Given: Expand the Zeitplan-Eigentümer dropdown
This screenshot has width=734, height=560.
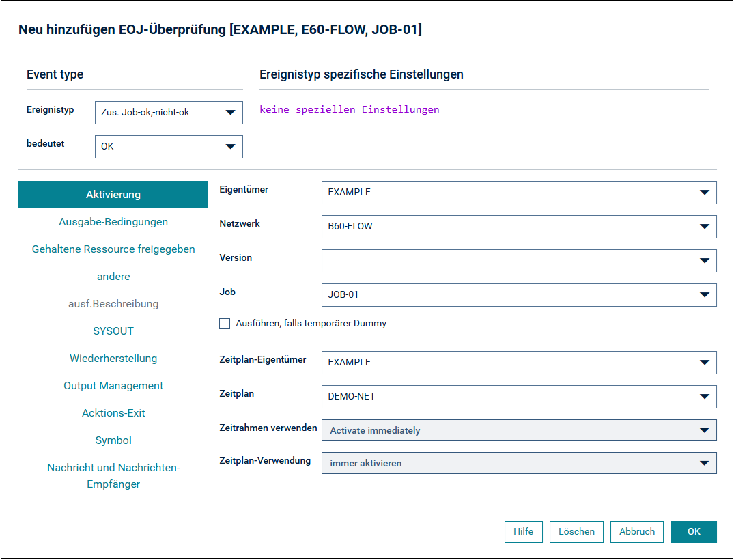Looking at the screenshot, I should point(519,363).
